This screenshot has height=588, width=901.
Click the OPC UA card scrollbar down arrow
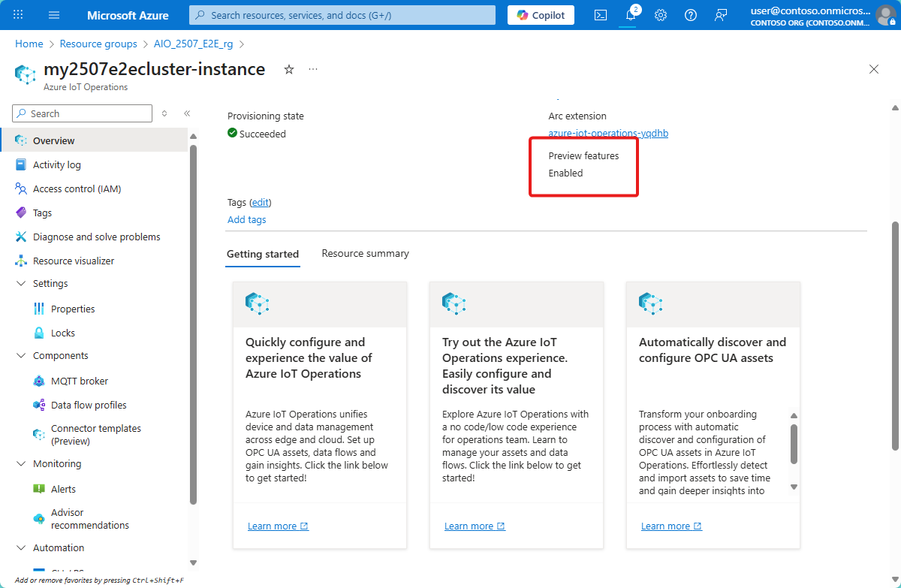click(794, 487)
